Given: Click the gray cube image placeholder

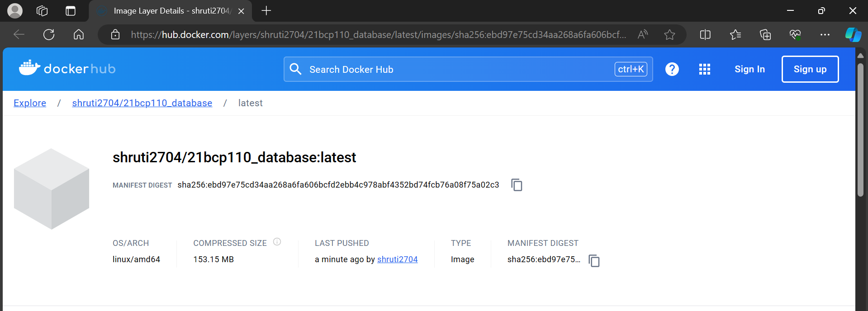Looking at the screenshot, I should tap(52, 189).
